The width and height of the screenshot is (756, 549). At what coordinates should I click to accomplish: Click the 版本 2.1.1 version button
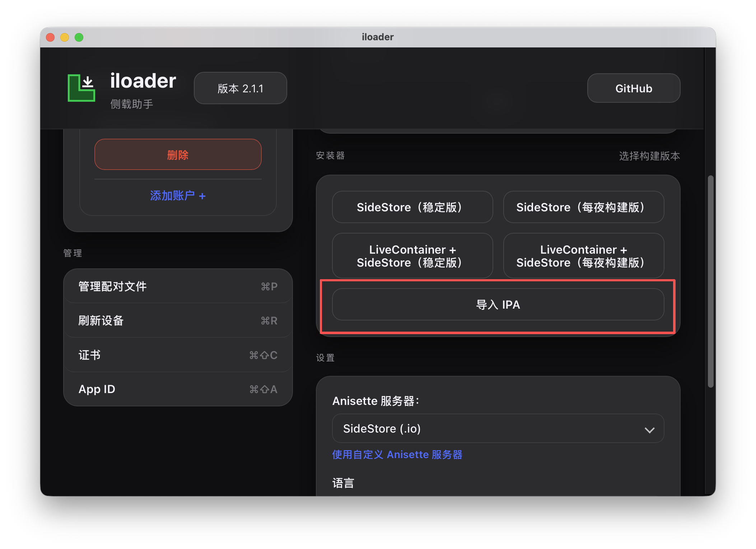[240, 88]
